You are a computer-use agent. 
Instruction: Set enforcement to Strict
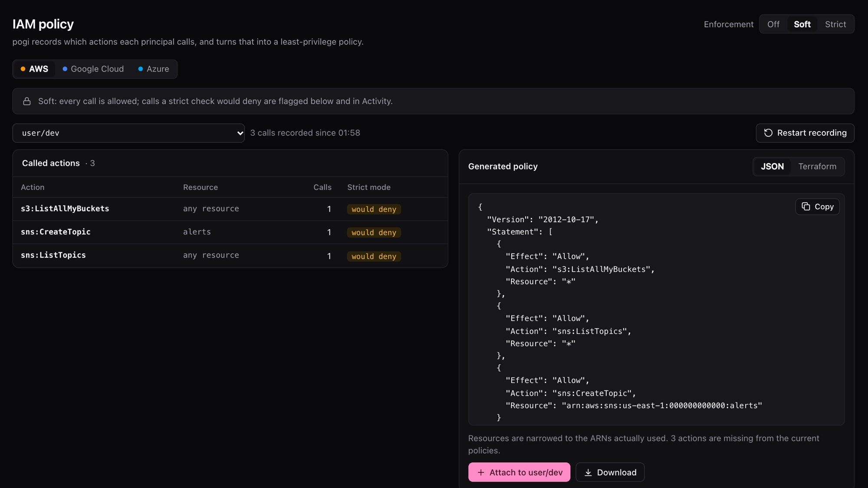pos(835,24)
